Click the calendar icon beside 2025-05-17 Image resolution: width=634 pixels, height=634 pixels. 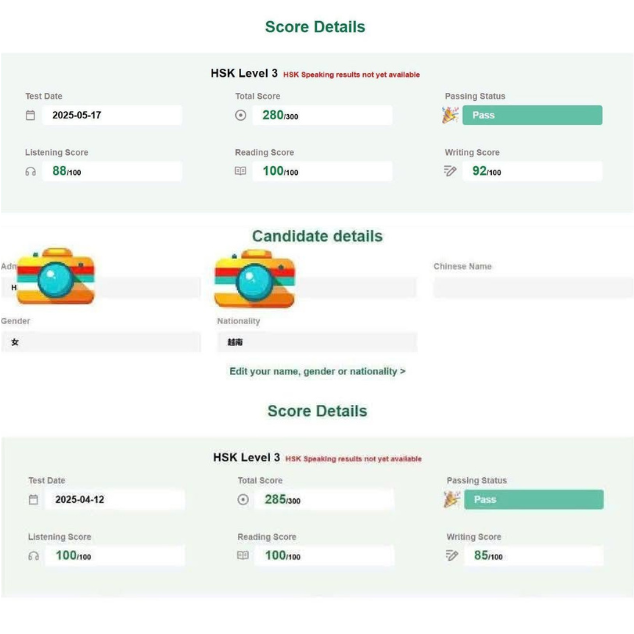30,115
